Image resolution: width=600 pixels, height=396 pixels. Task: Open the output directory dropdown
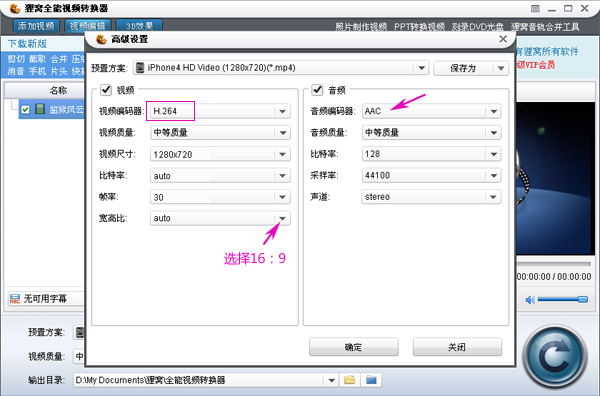tap(331, 380)
